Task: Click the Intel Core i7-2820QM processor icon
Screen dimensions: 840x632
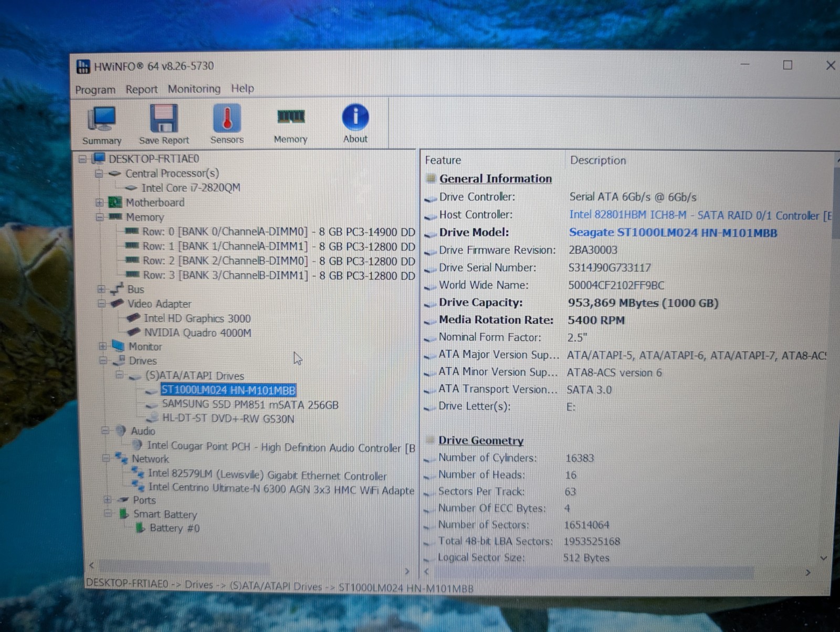Action: [131, 188]
